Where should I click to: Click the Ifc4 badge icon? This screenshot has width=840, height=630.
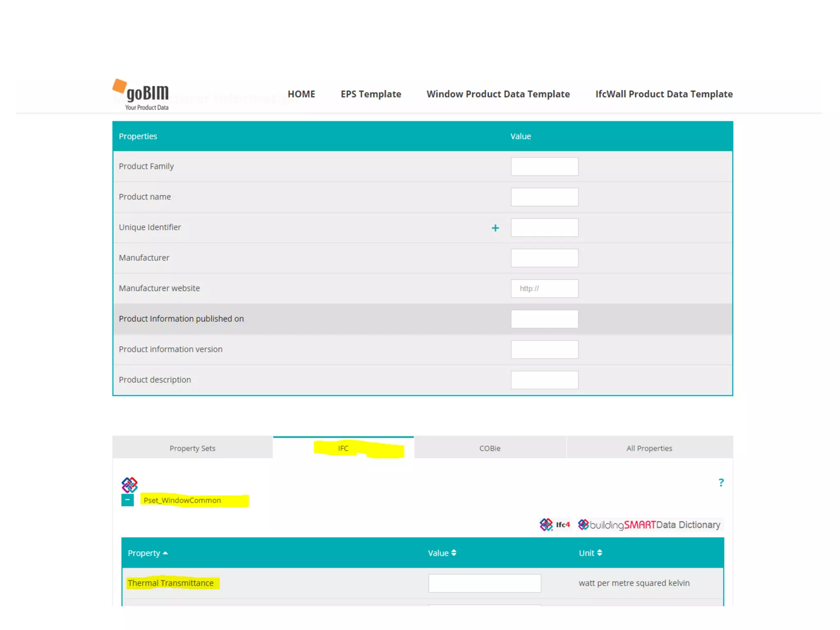coord(555,525)
